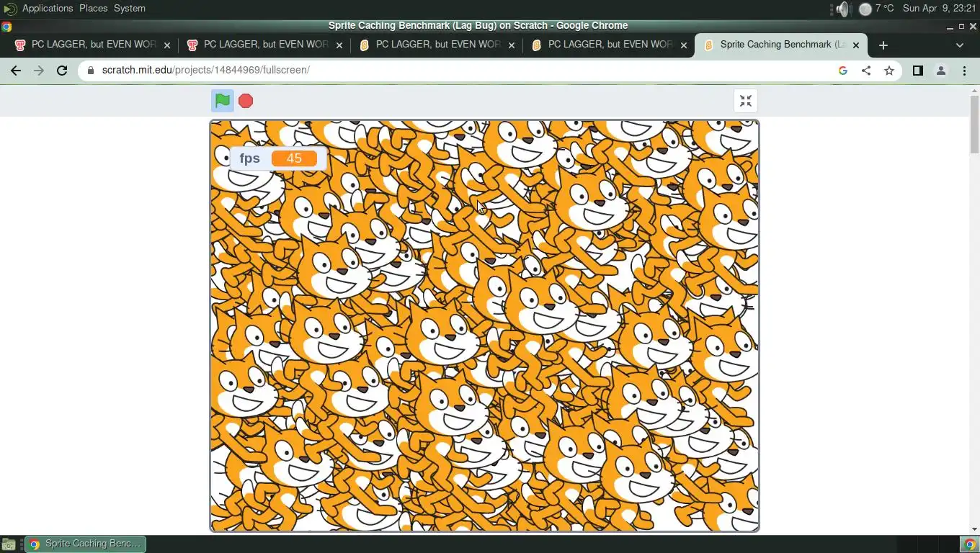Close the third PC LAGGER tab
The width and height of the screenshot is (980, 553).
coord(512,45)
